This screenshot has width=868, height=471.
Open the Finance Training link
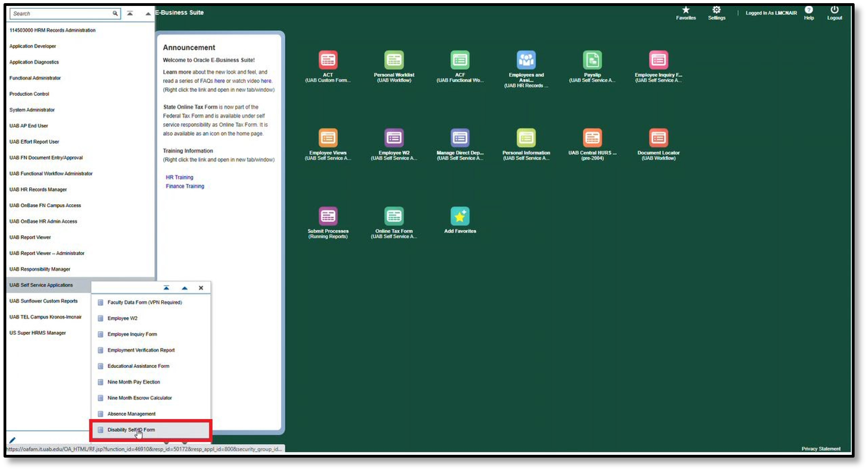(185, 186)
